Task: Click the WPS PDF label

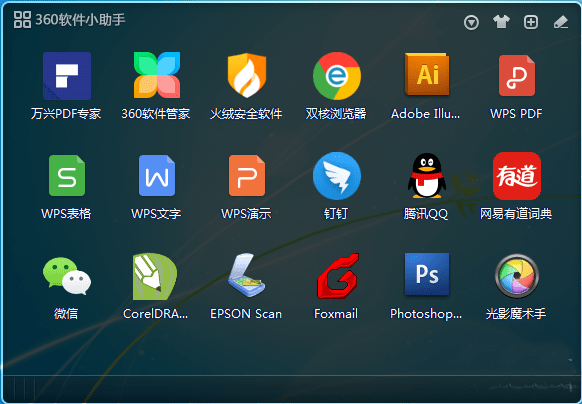Action: (516, 114)
